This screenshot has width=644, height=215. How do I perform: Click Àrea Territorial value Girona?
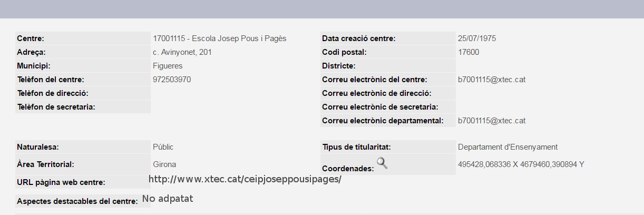tap(164, 164)
